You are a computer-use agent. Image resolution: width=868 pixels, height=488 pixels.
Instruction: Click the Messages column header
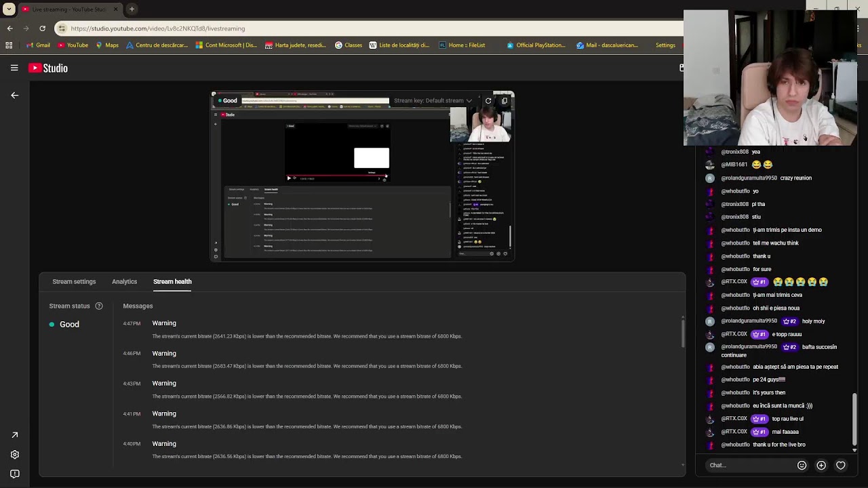click(138, 306)
